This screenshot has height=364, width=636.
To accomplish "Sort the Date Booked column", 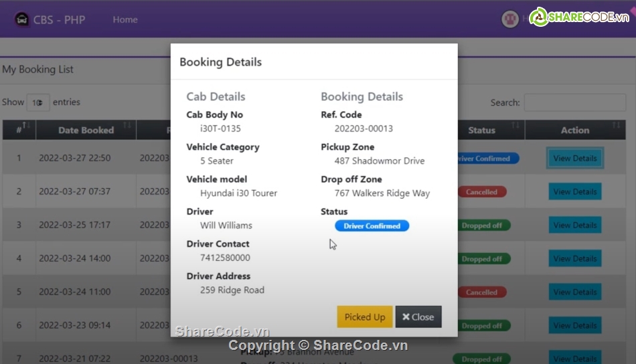I will [x=86, y=130].
